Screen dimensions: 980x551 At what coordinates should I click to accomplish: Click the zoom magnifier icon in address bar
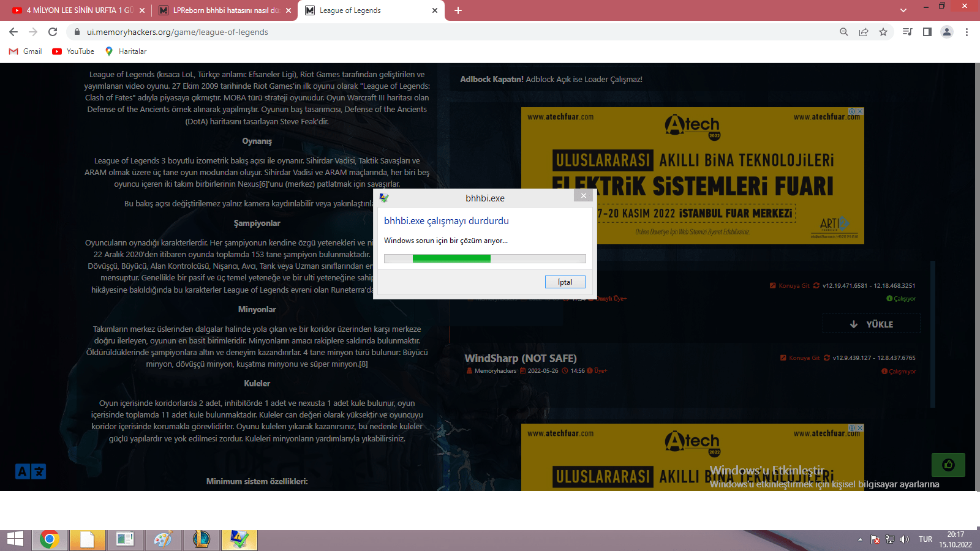(x=844, y=32)
